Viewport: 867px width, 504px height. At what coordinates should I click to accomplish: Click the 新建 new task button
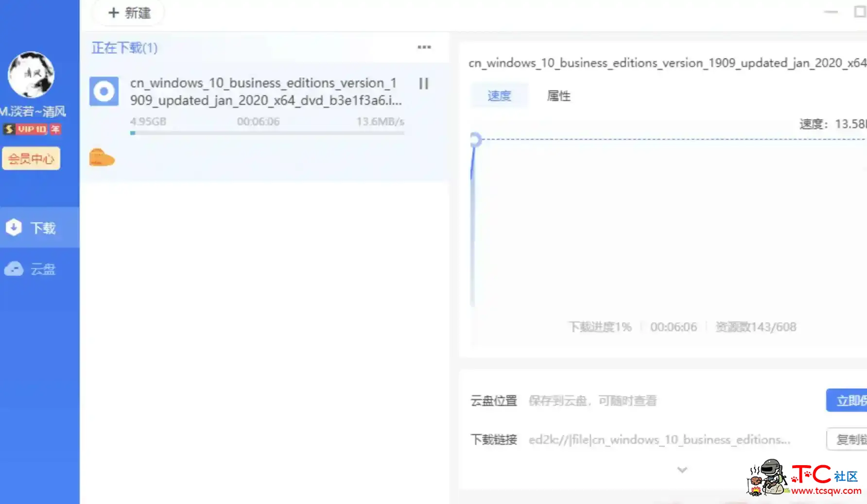tap(129, 13)
